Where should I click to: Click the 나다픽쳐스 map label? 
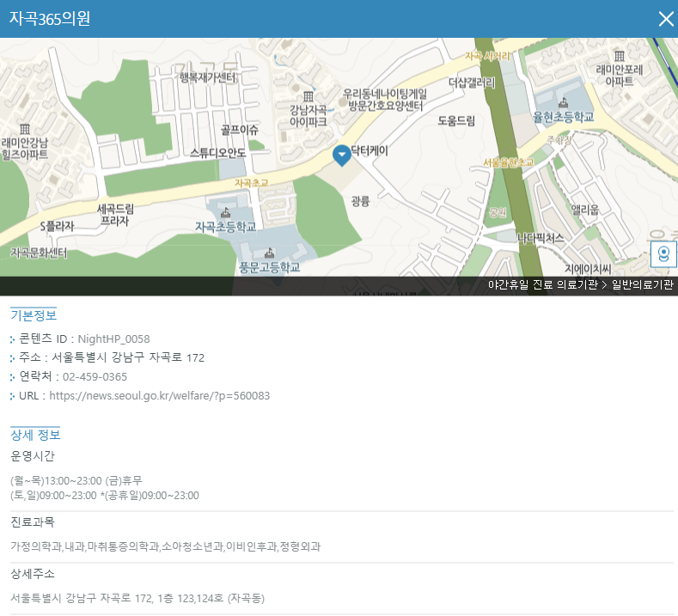click(541, 238)
